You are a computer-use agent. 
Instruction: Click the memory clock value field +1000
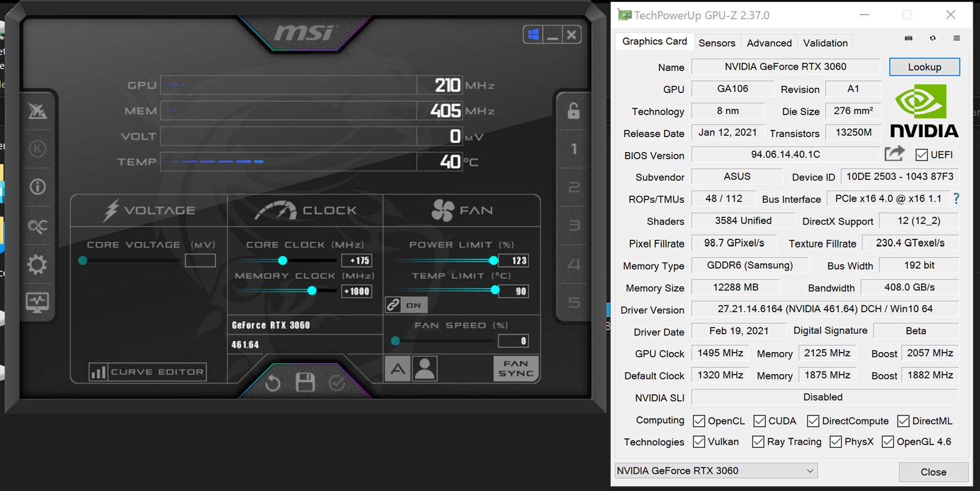[357, 291]
